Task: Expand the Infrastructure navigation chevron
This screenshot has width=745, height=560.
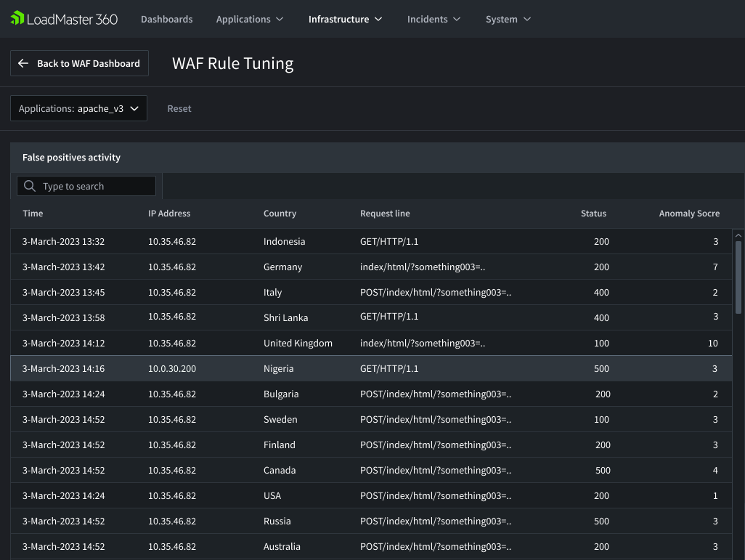Action: (x=378, y=20)
